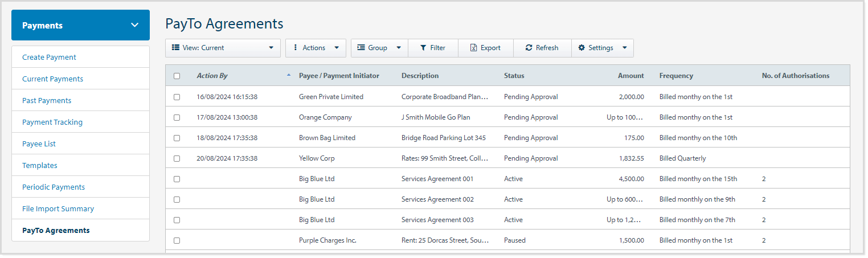Click the Actions three-dot icon
Viewport: 868px width, 258px height.
pyautogui.click(x=295, y=48)
